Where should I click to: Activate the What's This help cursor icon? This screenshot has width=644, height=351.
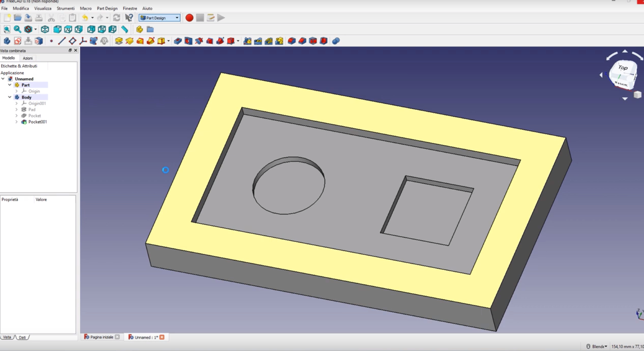coord(129,18)
